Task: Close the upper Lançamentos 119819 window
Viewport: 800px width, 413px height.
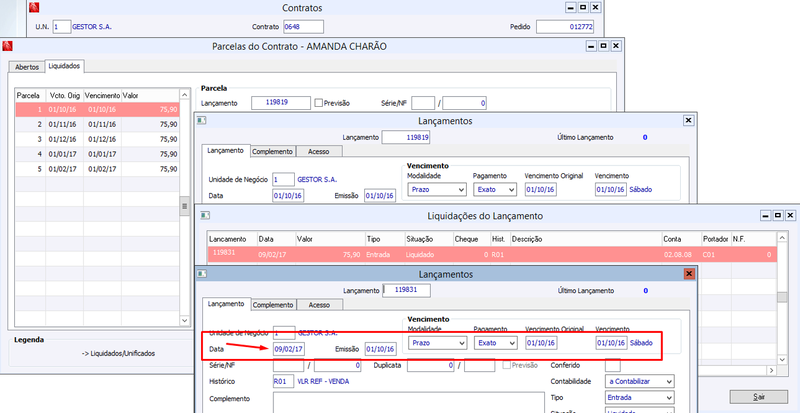Action: 688,120
